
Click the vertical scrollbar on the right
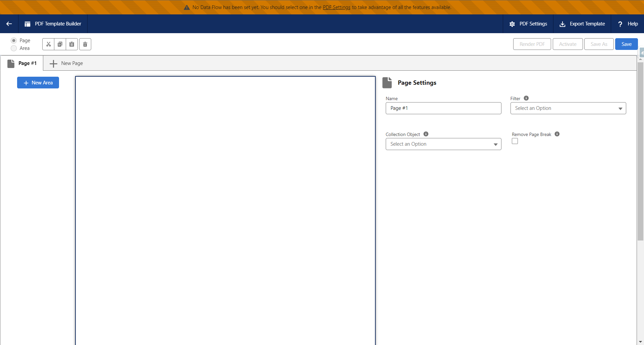click(x=640, y=151)
